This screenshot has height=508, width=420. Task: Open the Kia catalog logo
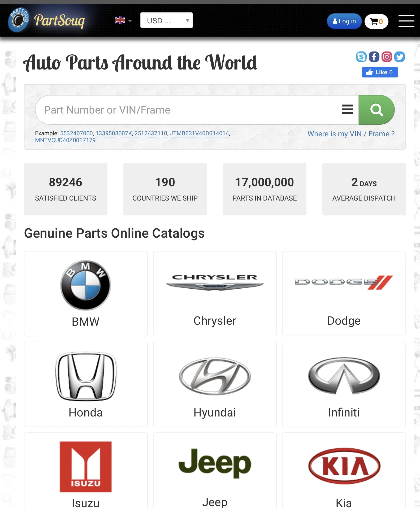coord(344,466)
